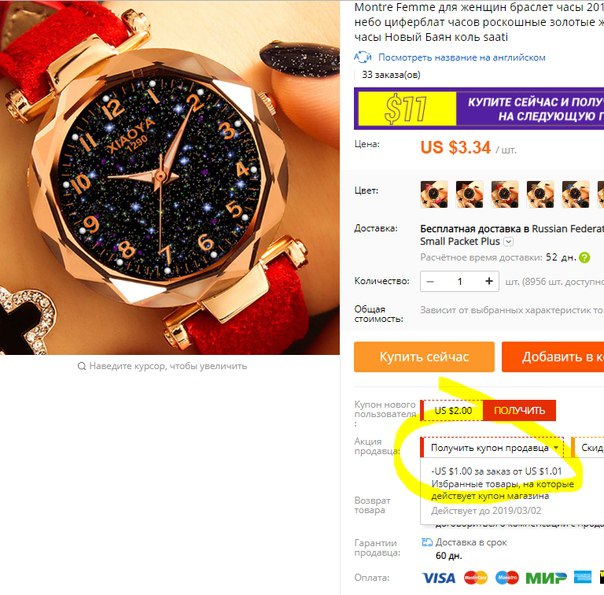Pick the fifth watch color thumbnail

coord(575,194)
